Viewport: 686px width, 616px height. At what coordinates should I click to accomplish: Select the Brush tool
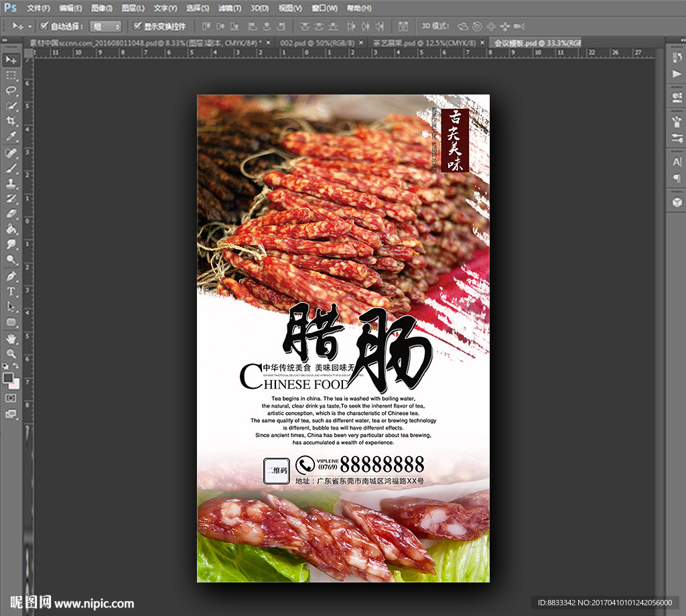pos(11,168)
